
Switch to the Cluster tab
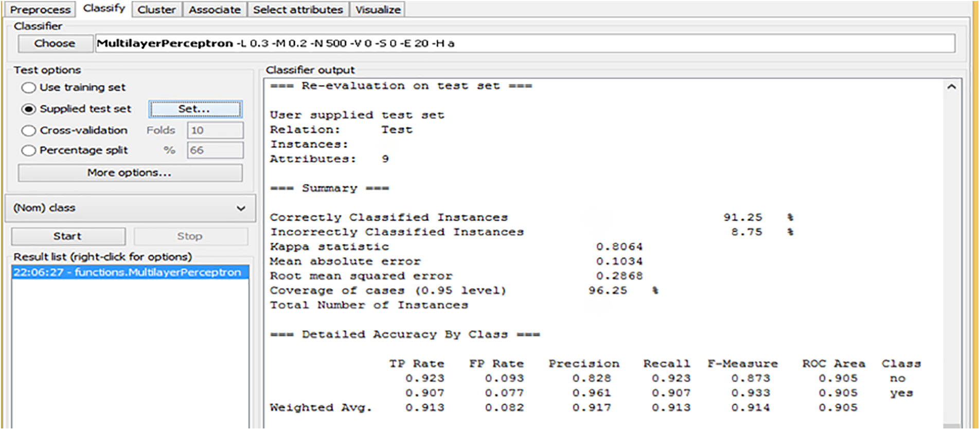156,10
